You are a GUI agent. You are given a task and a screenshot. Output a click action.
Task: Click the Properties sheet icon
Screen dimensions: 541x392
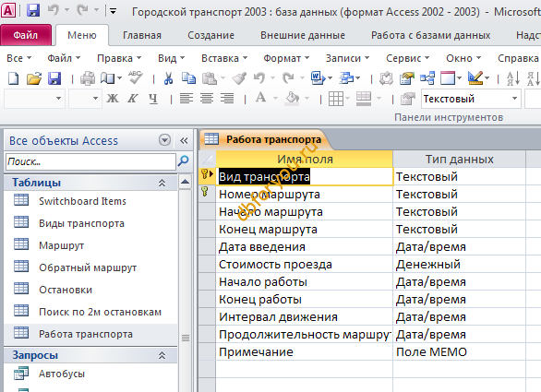tap(407, 78)
